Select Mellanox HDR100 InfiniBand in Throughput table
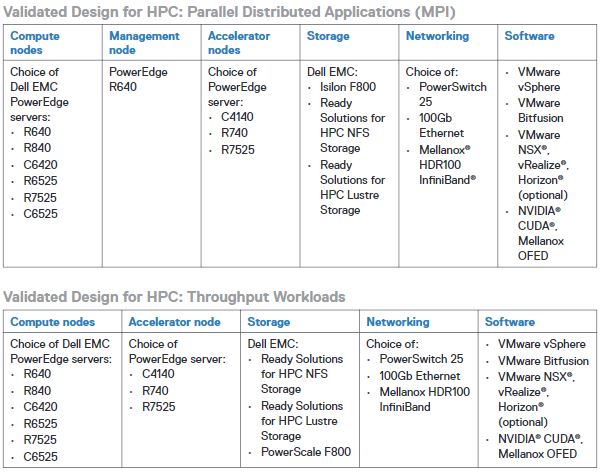 point(425,399)
